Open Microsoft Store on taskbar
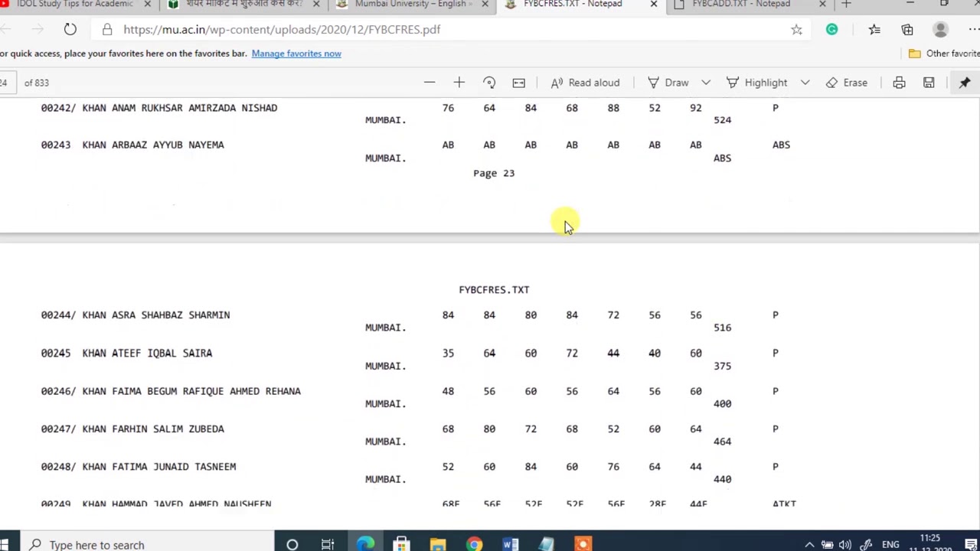The image size is (980, 551). (x=401, y=544)
